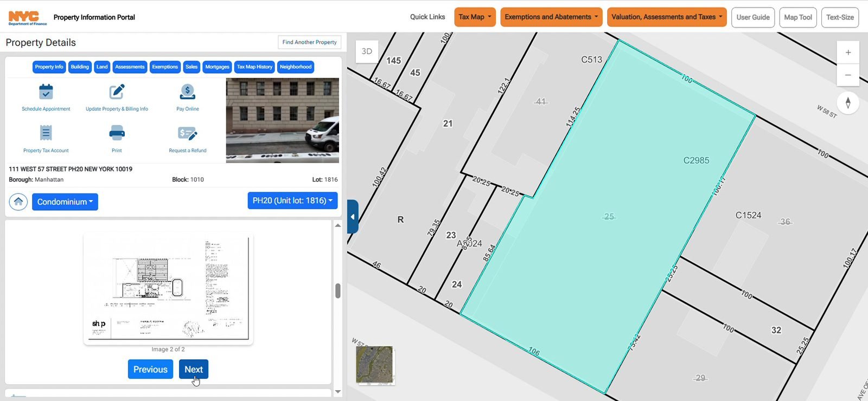Click the Print printer icon
Screen dimensions: 868x401
117,133
